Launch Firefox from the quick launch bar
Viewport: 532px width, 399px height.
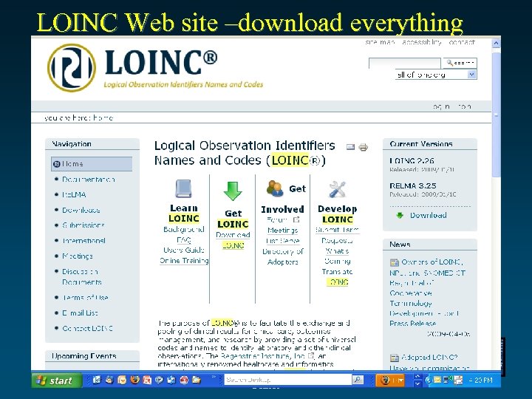[134, 380]
